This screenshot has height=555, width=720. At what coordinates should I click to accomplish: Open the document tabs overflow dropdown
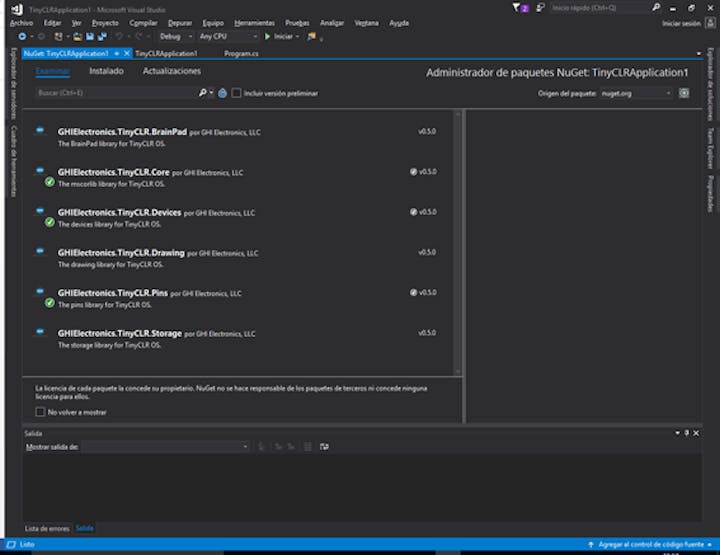[x=699, y=54]
